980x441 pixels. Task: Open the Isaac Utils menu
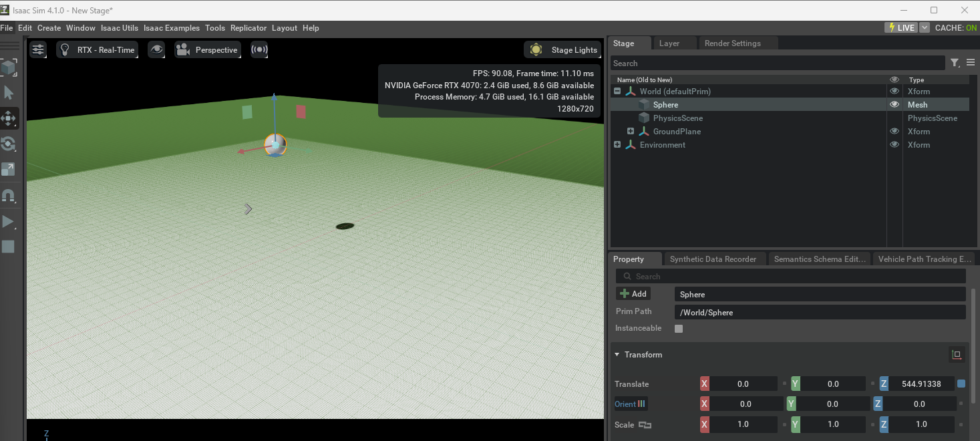[120, 28]
